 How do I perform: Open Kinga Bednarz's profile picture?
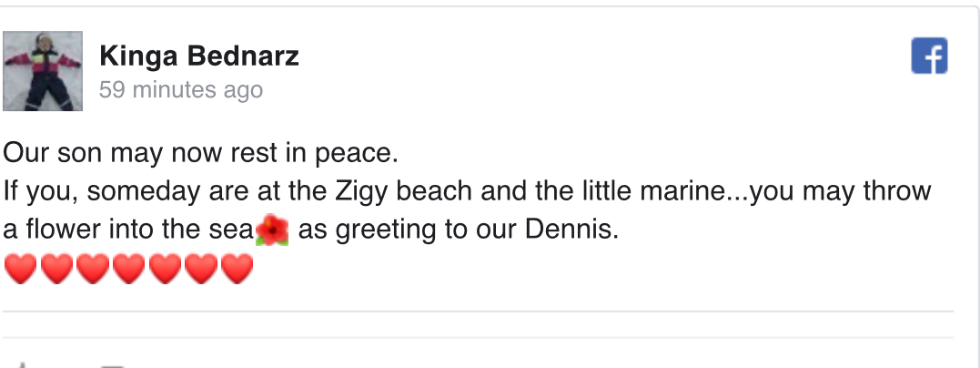[x=44, y=71]
